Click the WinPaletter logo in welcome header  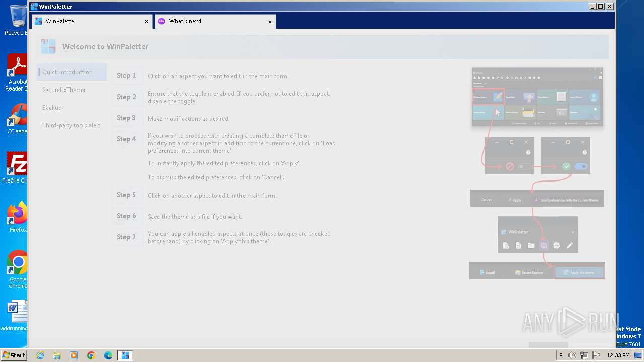pos(48,46)
